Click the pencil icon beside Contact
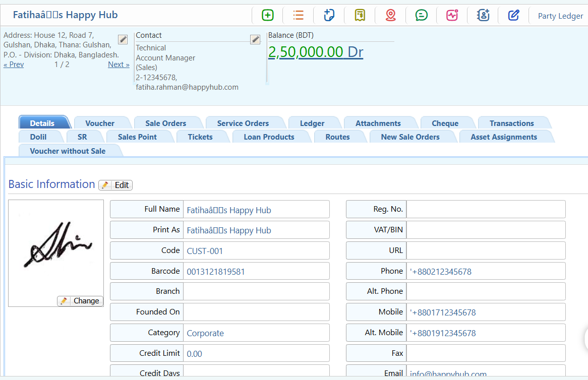Viewport: 588px width, 380px height. [x=255, y=39]
